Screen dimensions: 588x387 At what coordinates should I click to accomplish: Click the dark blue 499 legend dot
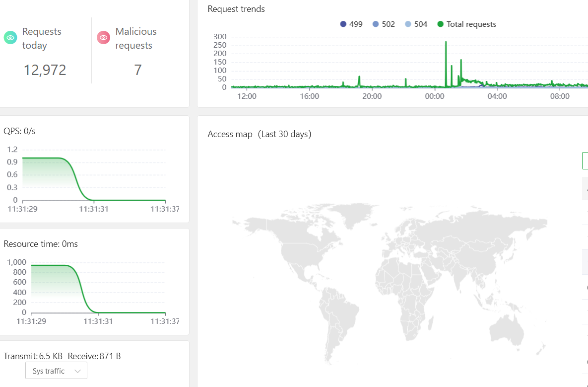(343, 24)
